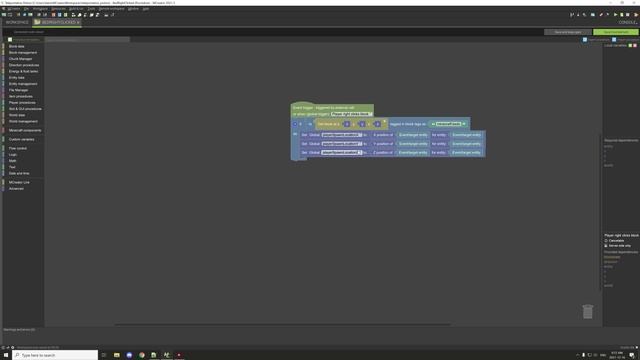Screen dimensions: 640x360
Task: Open Task View on the taskbar
Action: pos(104,355)
